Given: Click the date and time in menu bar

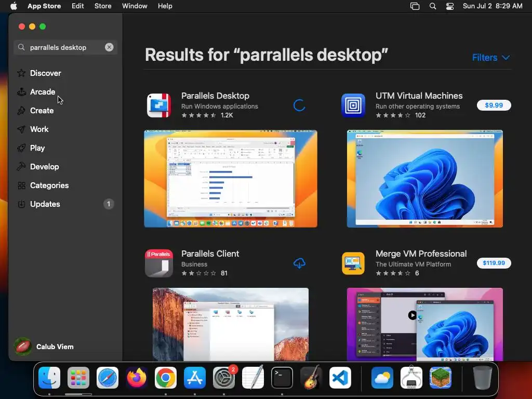Looking at the screenshot, I should tap(493, 6).
